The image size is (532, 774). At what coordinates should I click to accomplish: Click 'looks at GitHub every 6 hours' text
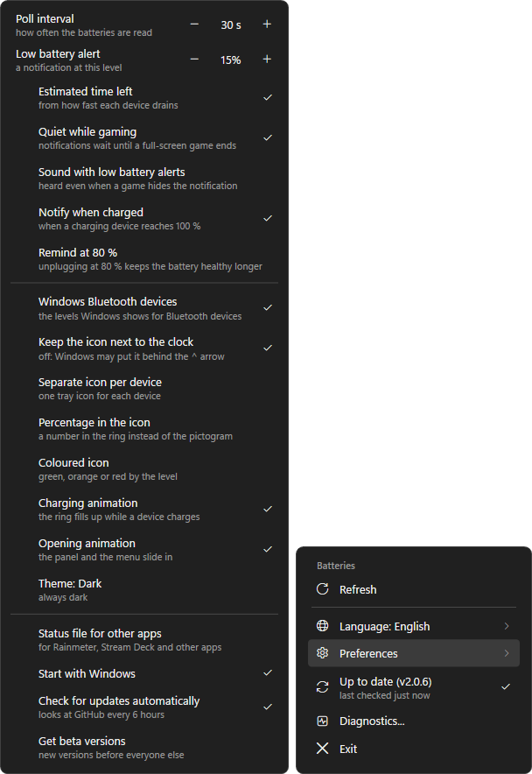point(101,714)
